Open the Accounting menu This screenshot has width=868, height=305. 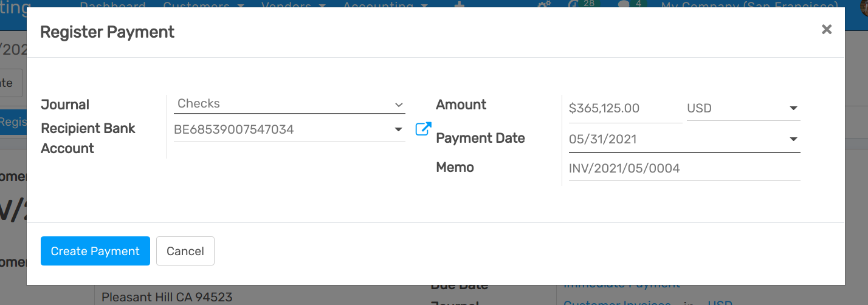coord(385,5)
